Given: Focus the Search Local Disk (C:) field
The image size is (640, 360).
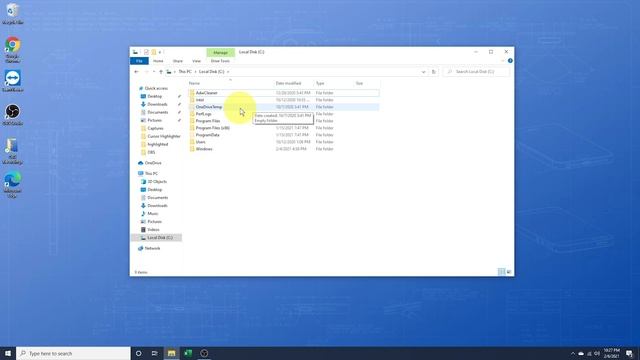Looking at the screenshot, I should [x=476, y=72].
